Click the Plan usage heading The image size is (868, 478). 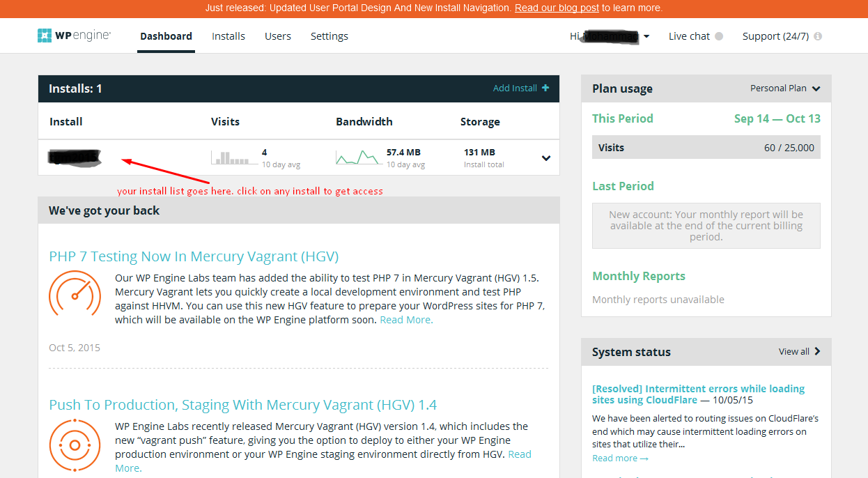tap(622, 89)
